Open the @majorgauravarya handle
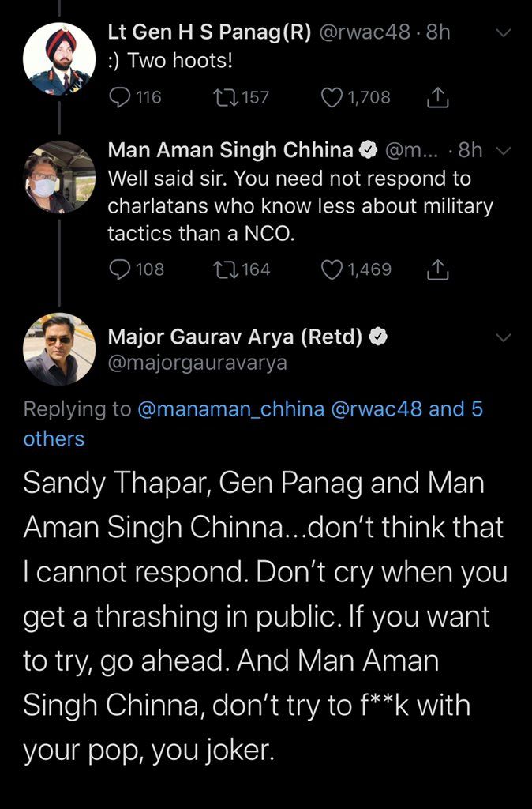Screen dimensions: 532x809 point(197,363)
